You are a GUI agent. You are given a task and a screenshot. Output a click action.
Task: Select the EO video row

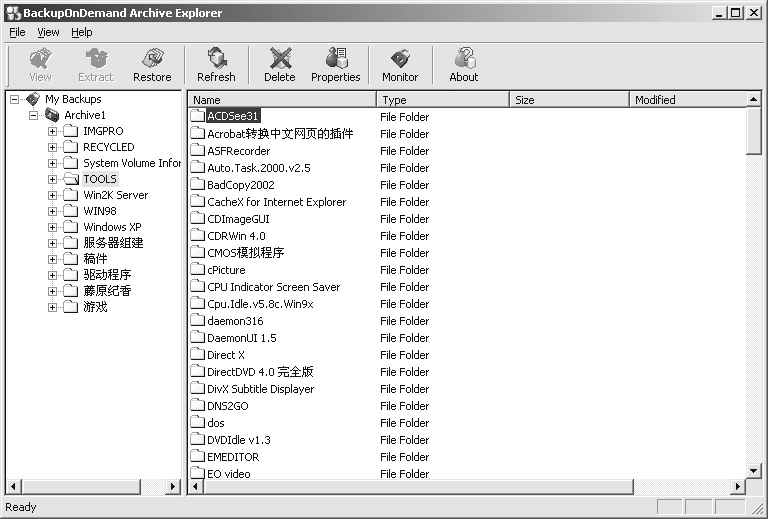228,474
